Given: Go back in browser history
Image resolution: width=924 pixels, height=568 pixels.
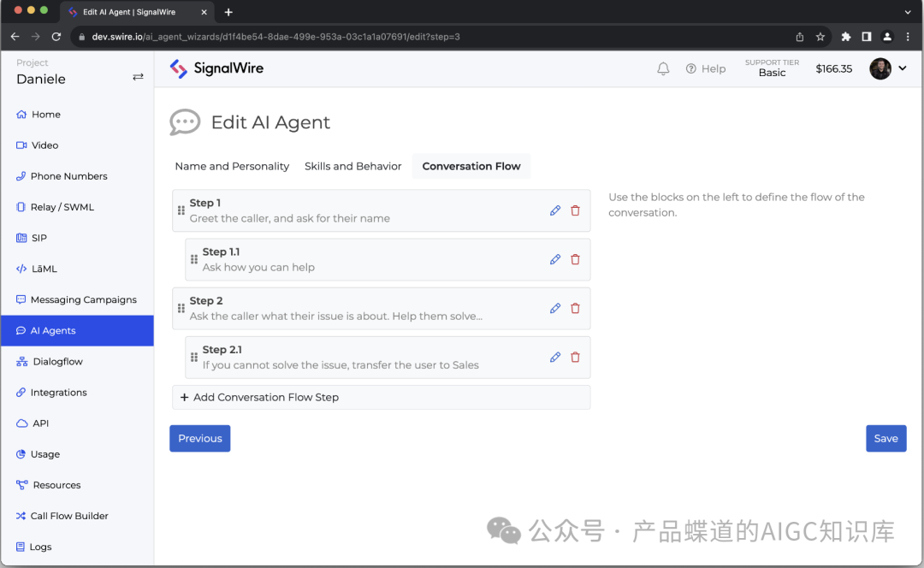Looking at the screenshot, I should (x=15, y=37).
